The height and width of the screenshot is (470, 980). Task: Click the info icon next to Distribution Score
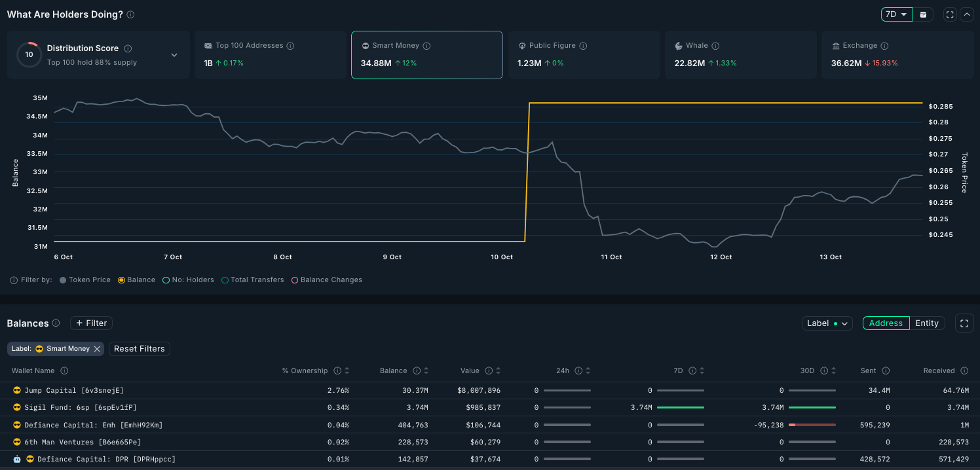[128, 48]
